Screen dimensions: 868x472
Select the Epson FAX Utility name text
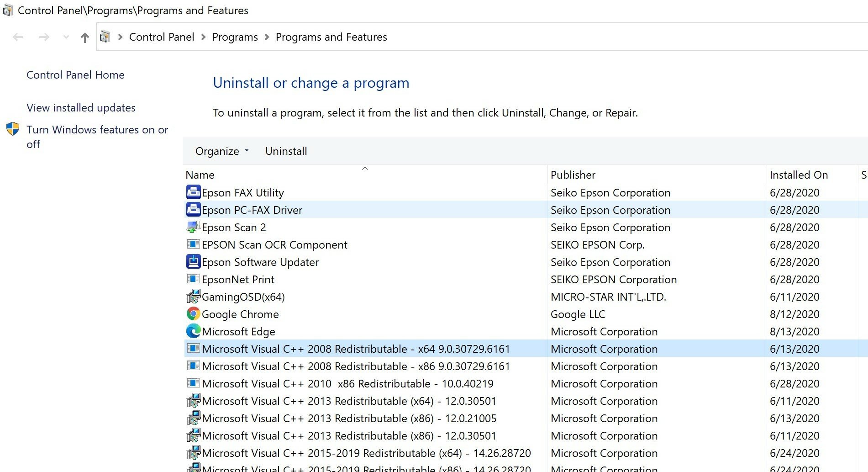(x=243, y=193)
